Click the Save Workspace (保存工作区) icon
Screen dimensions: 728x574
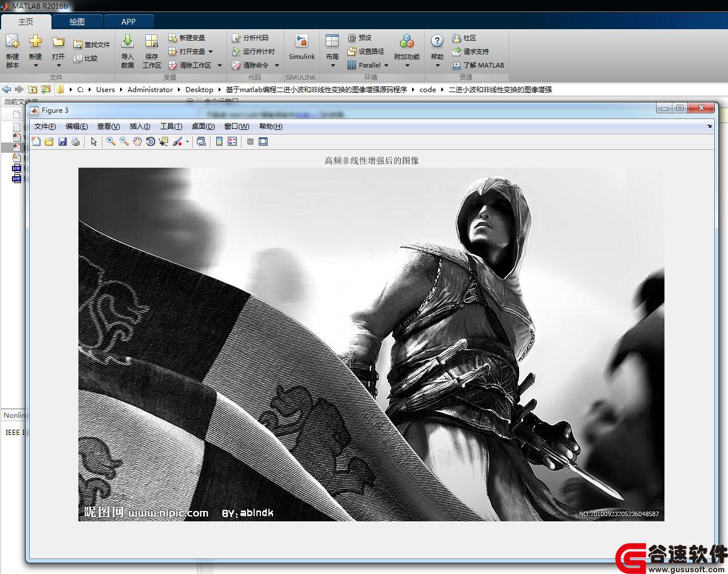[152, 41]
